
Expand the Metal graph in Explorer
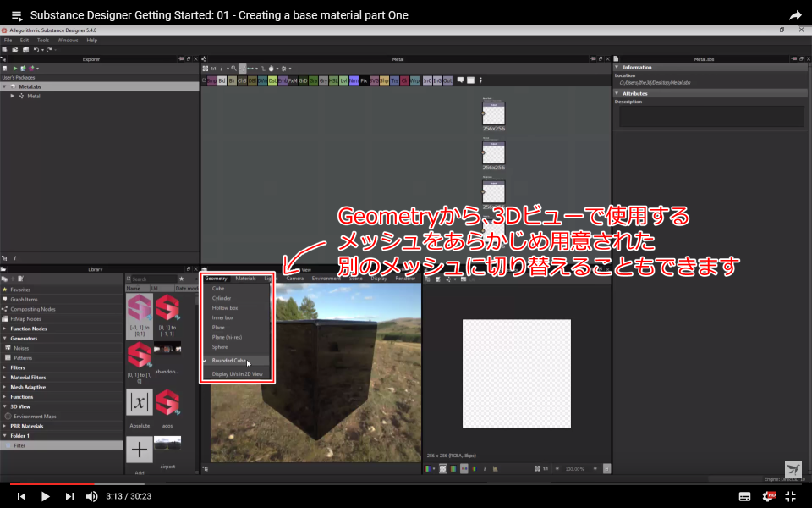tap(13, 96)
